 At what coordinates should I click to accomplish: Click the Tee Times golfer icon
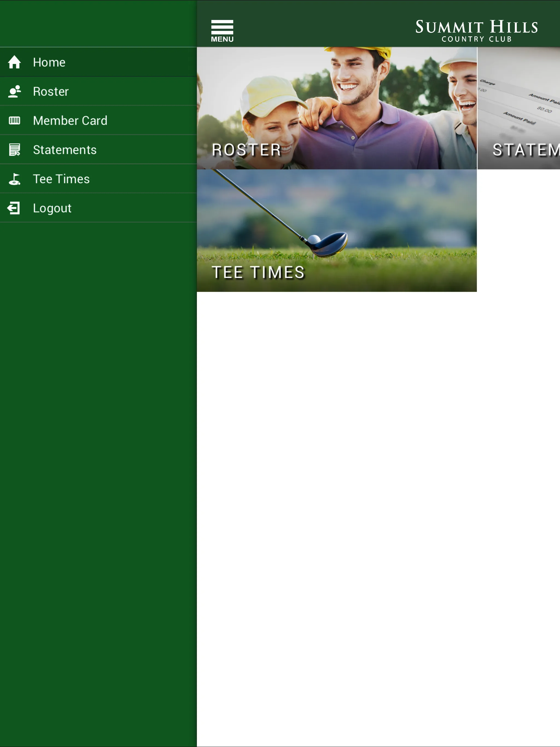[x=15, y=179]
